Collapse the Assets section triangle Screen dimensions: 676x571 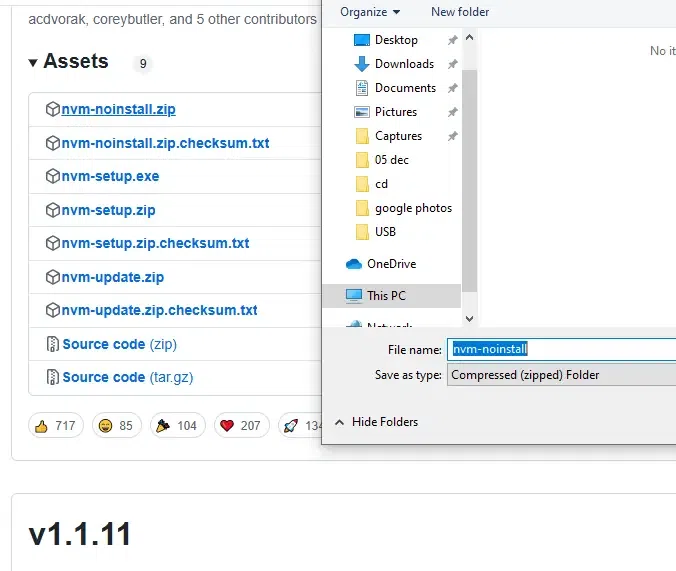click(x=34, y=63)
